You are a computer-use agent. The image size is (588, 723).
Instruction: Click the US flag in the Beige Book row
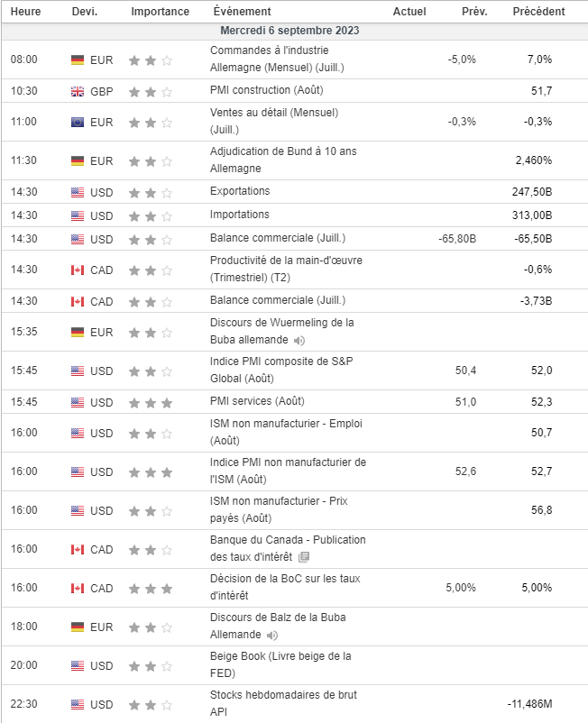(78, 665)
